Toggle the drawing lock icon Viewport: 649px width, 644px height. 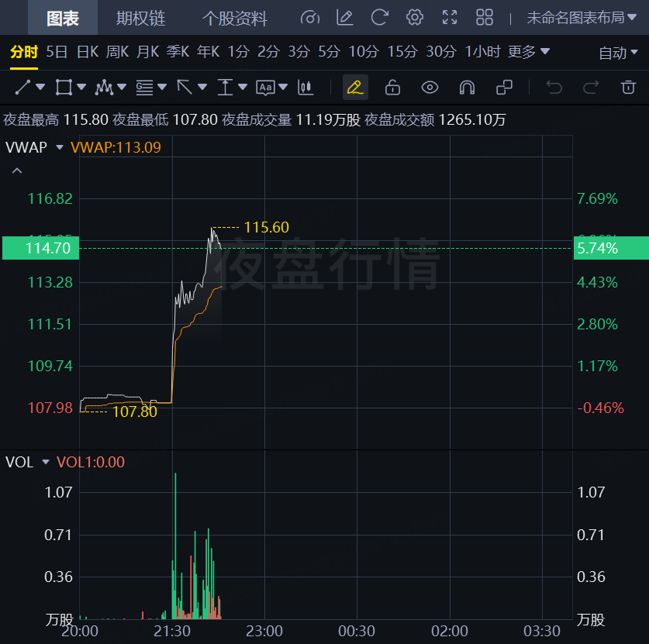tap(392, 87)
